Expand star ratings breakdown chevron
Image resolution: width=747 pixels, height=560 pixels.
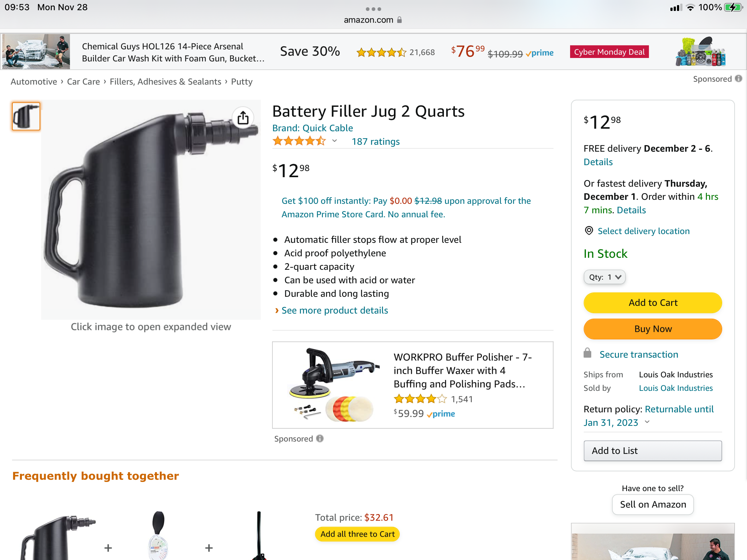point(334,141)
